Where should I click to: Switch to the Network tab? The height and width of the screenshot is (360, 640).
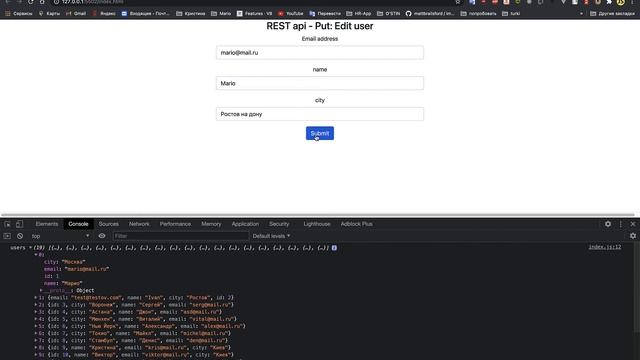coord(139,224)
